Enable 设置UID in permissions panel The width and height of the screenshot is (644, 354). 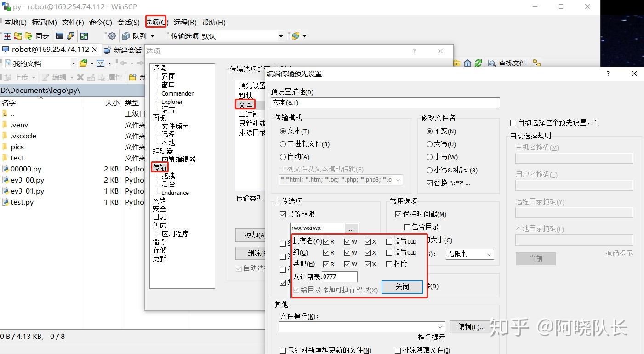pyautogui.click(x=389, y=241)
